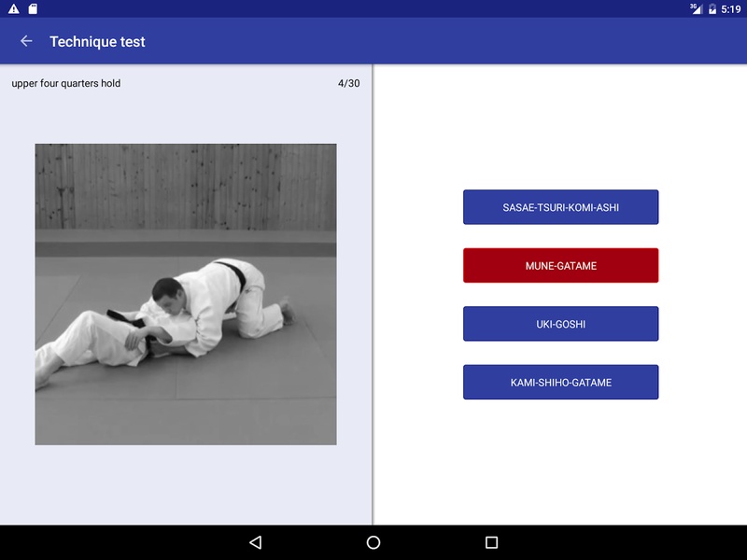
Task: Tap the 3G signal strength icon
Action: click(696, 8)
